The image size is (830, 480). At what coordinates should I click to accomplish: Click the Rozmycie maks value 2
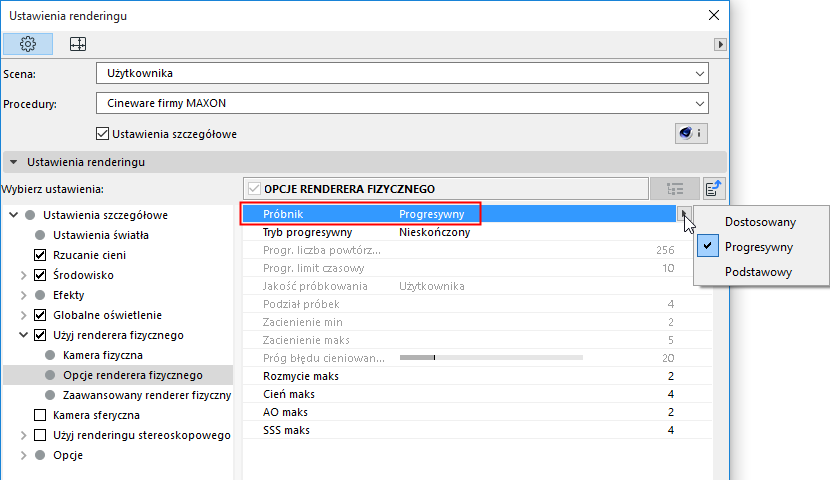(671, 376)
